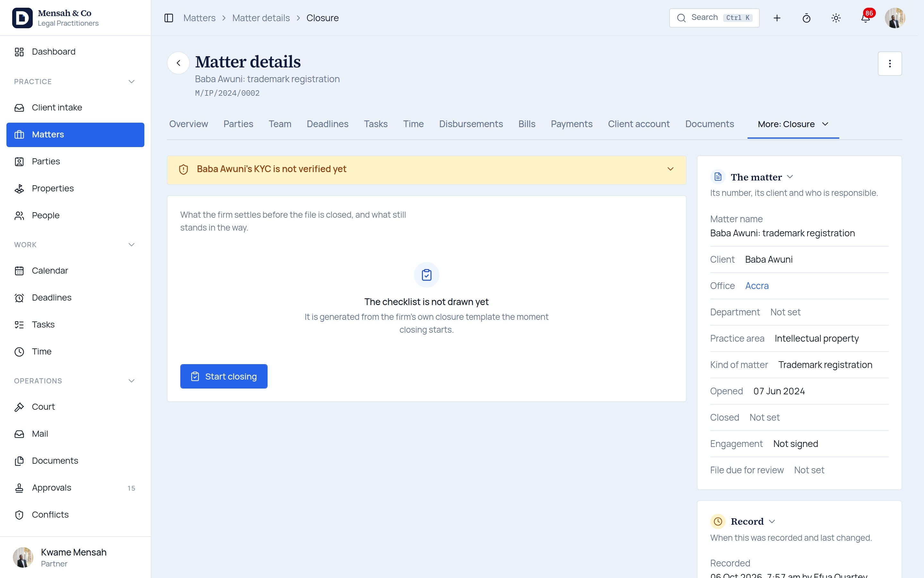Open the More: Closure tab dropdown
This screenshot has height=578, width=924.
click(x=793, y=124)
